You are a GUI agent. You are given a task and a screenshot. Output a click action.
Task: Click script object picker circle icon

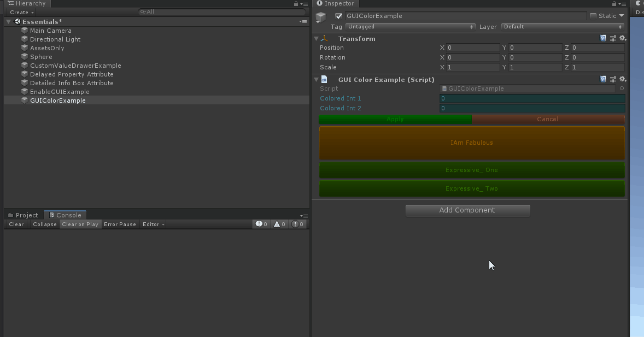tap(622, 88)
